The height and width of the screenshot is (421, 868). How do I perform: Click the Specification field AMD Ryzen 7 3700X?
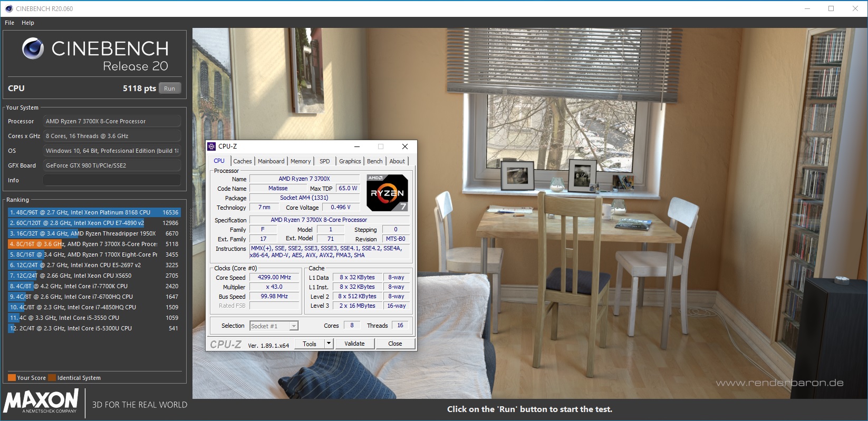330,220
